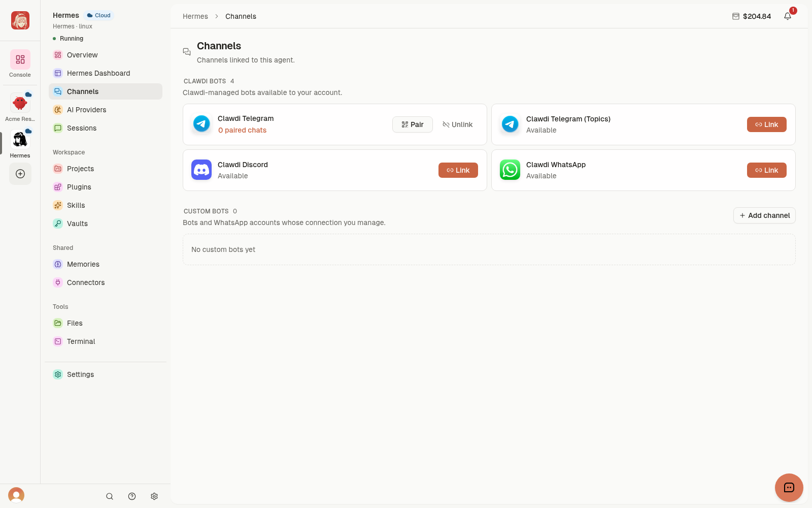The height and width of the screenshot is (508, 812).
Task: Click the search magnifier icon at bottom
Action: coord(110,496)
